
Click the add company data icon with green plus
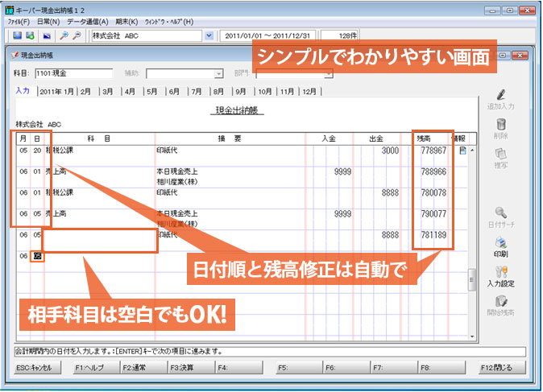click(x=30, y=35)
